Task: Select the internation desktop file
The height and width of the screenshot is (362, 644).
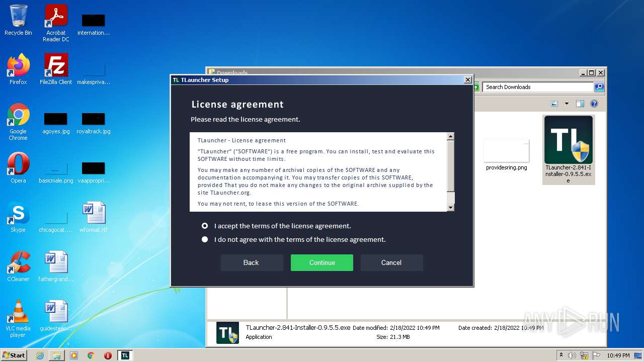Action: (x=94, y=24)
